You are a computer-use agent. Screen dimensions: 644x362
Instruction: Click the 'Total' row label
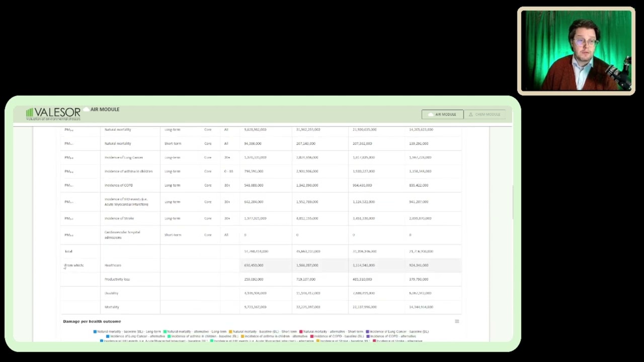pyautogui.click(x=68, y=251)
